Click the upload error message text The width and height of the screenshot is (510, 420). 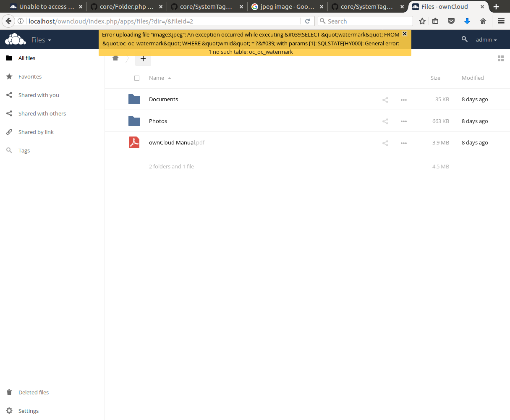251,43
